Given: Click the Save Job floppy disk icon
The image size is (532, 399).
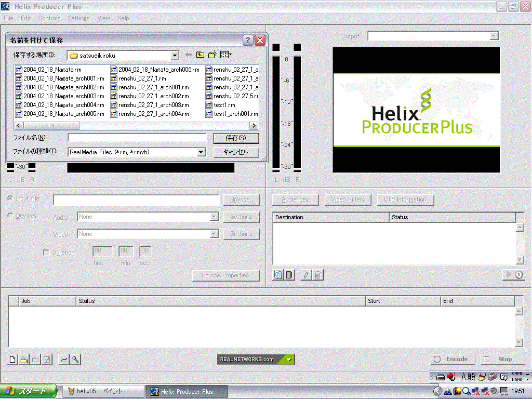Looking at the screenshot, I should (47, 360).
